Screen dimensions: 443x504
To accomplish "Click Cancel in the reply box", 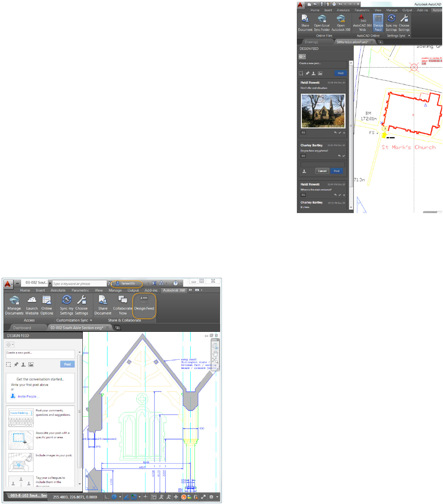I will click(x=322, y=171).
